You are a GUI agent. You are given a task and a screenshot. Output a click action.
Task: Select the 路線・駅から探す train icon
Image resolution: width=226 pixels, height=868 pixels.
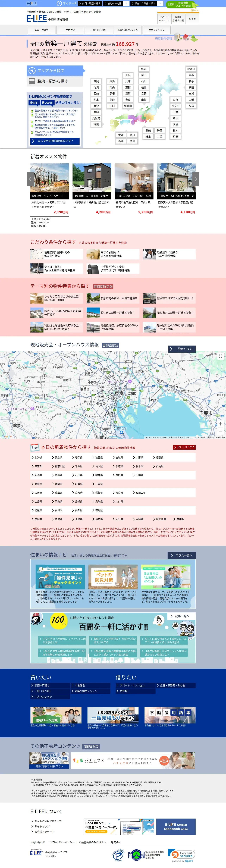[32, 81]
